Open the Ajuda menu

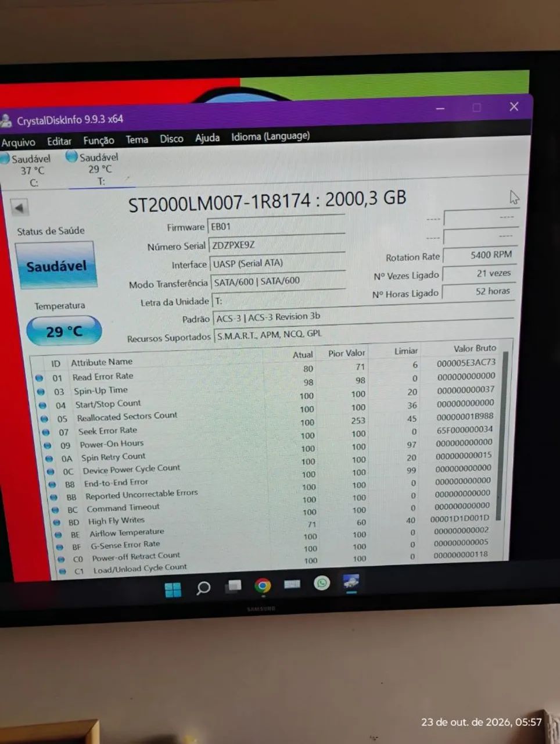(x=207, y=138)
